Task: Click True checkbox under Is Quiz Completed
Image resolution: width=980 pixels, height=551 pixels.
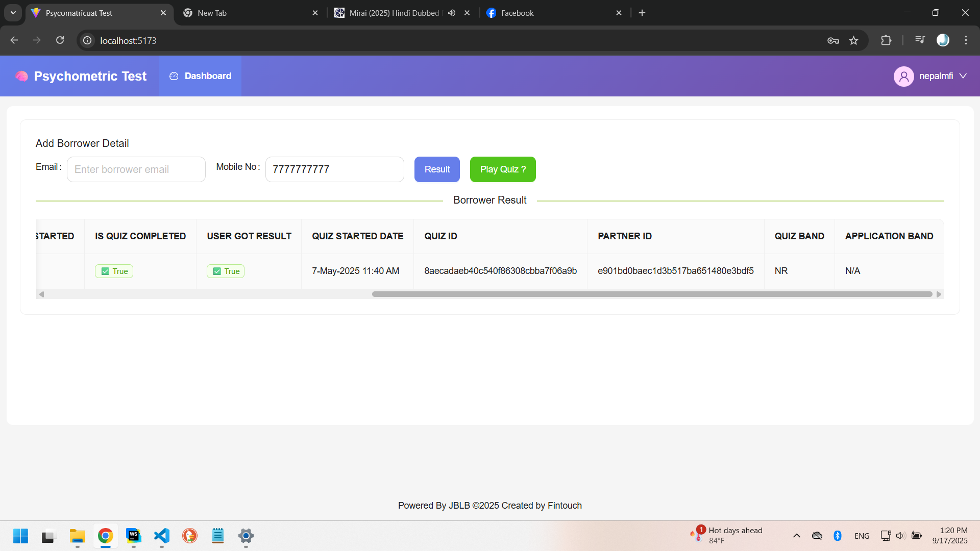Action: coord(106,271)
